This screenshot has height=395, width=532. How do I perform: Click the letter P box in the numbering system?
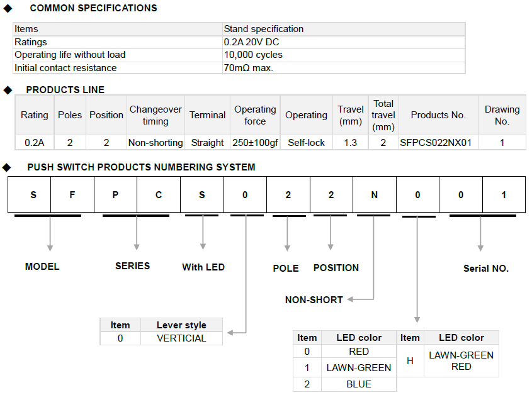(x=115, y=195)
